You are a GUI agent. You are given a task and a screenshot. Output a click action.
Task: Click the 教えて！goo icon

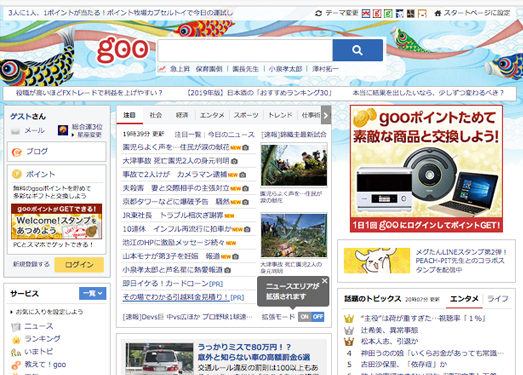pyautogui.click(x=16, y=365)
